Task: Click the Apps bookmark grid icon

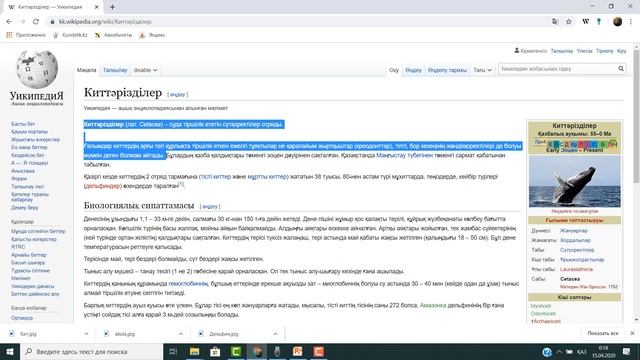Action: (x=9, y=35)
